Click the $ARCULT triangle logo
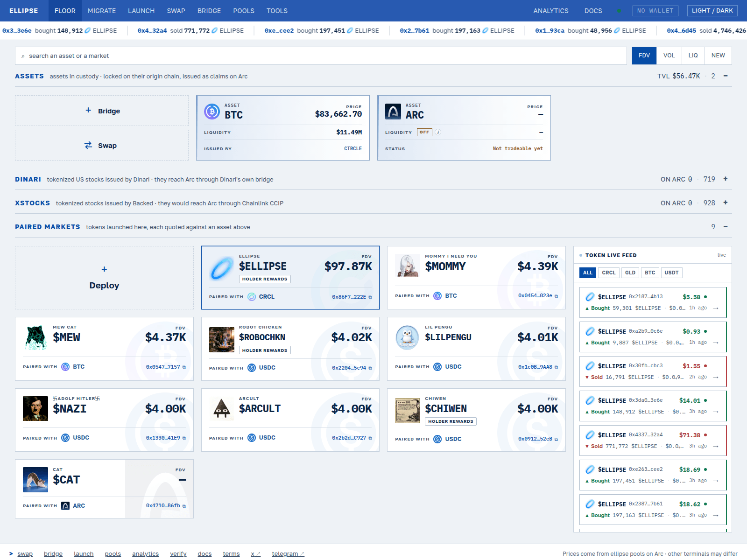747x560 pixels. [x=222, y=409]
